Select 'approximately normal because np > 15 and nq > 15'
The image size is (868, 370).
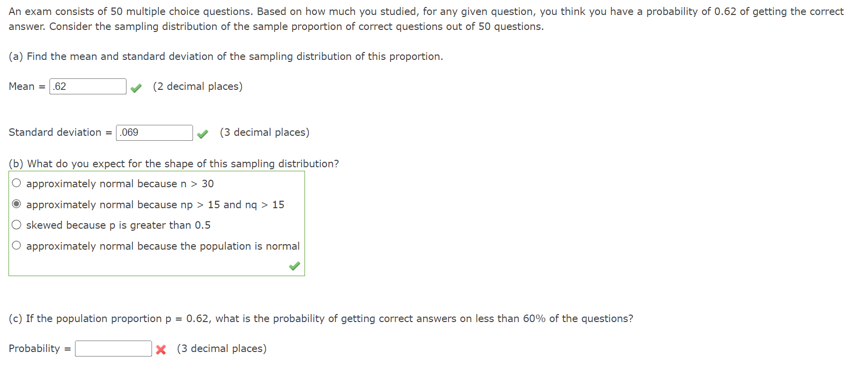click(16, 204)
